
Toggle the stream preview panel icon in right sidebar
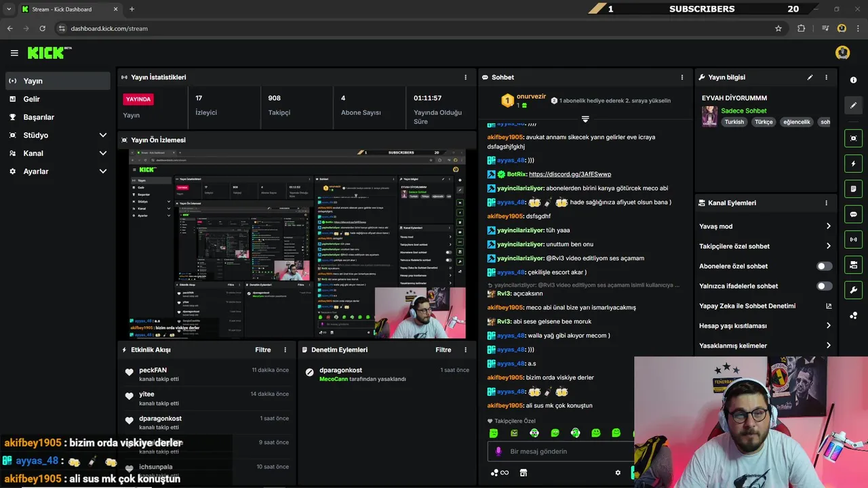click(x=853, y=138)
